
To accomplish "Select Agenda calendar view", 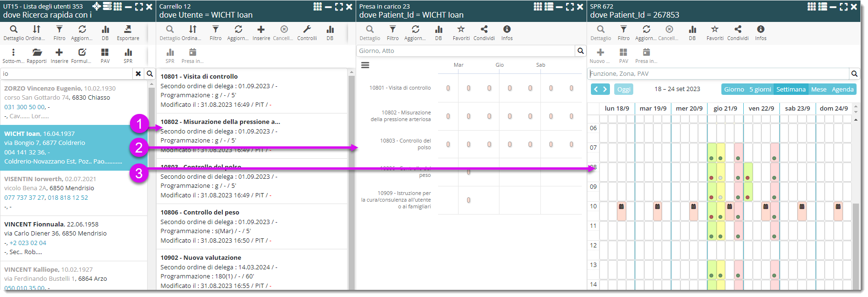I will [x=842, y=89].
